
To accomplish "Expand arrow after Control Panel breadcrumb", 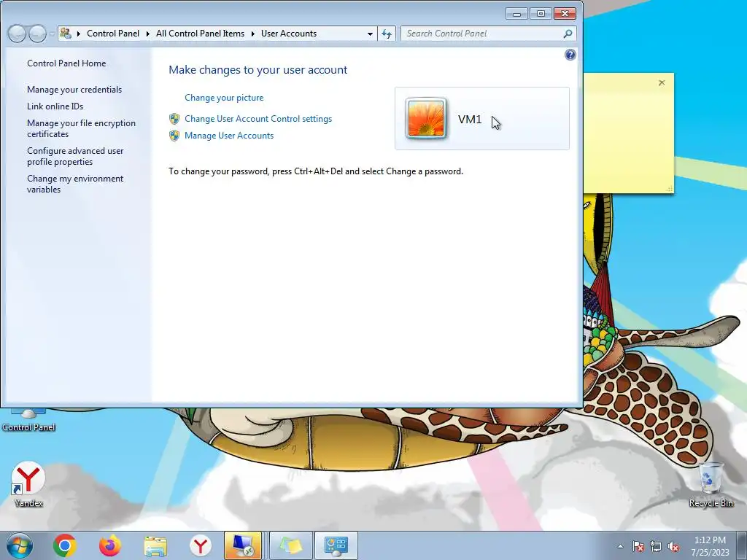I will point(147,34).
